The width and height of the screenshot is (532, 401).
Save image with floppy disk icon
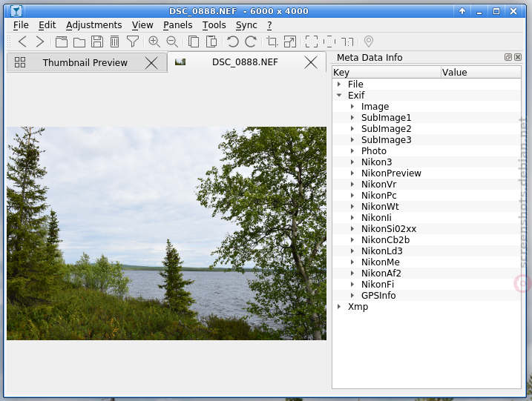pos(97,42)
